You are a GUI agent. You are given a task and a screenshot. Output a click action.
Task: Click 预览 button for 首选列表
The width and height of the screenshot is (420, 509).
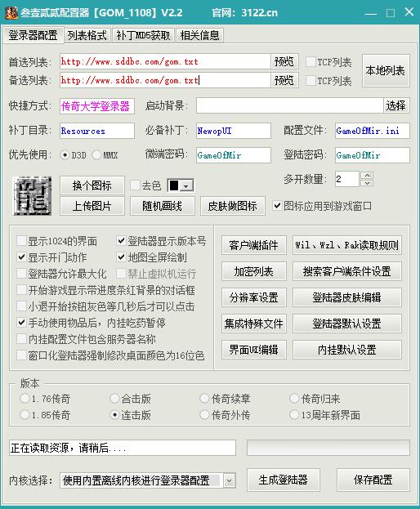(x=284, y=61)
